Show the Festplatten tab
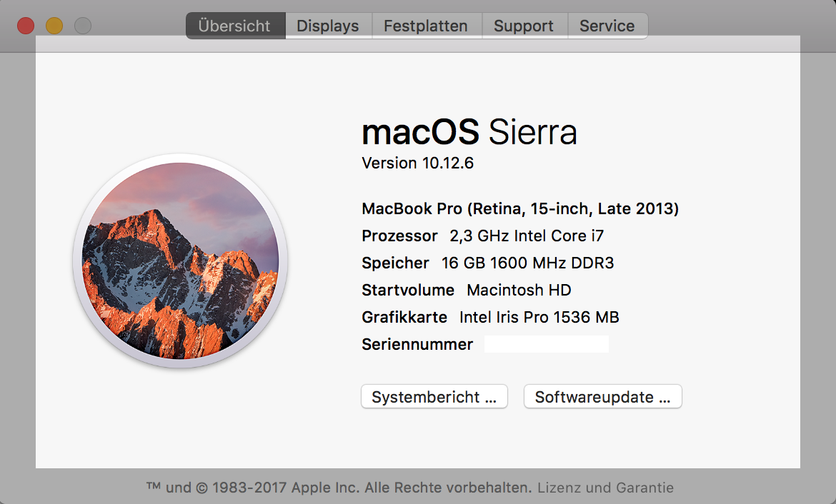 [426, 26]
